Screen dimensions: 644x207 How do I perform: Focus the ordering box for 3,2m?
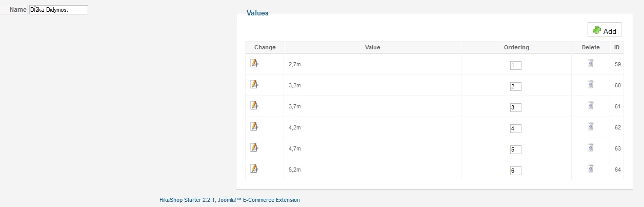point(515,86)
